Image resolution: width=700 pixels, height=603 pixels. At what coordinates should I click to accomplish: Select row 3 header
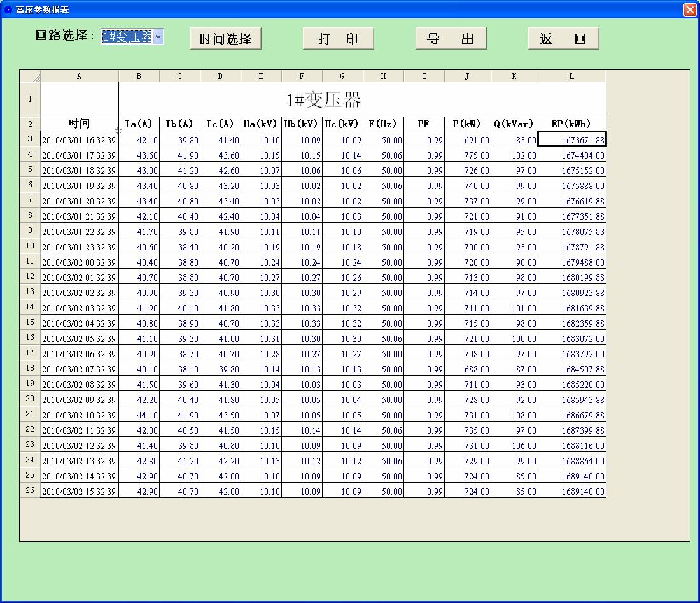coord(30,139)
